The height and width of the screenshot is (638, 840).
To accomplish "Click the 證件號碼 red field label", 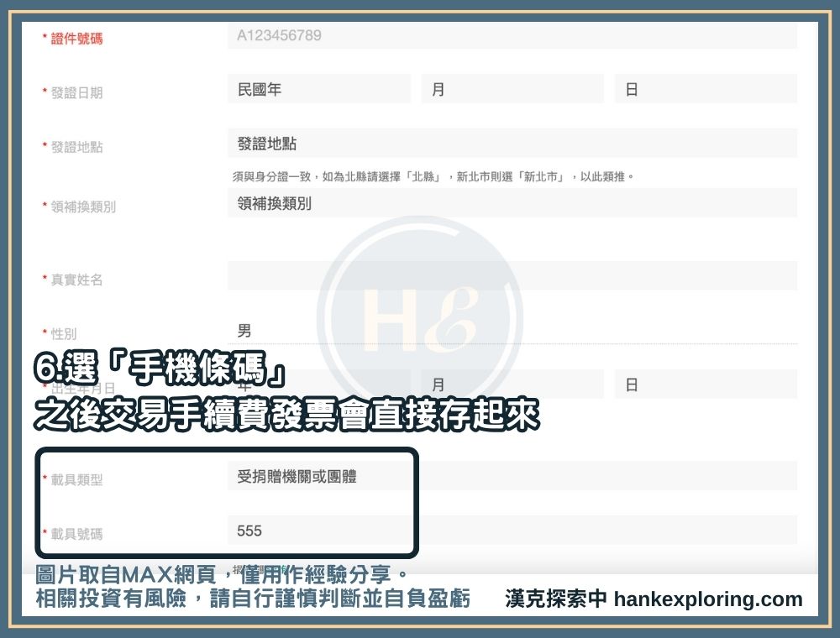I will (x=76, y=39).
